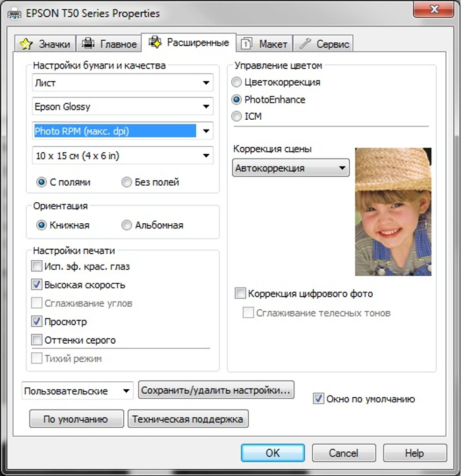Click the girl preview photo thumbnail
The image size is (461, 476).
[x=393, y=211]
